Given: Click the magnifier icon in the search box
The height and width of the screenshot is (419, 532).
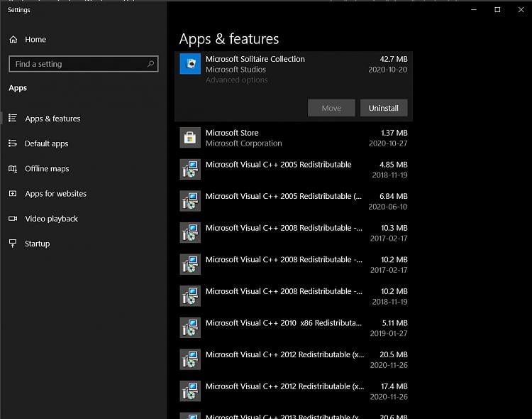Looking at the screenshot, I should click(150, 63).
